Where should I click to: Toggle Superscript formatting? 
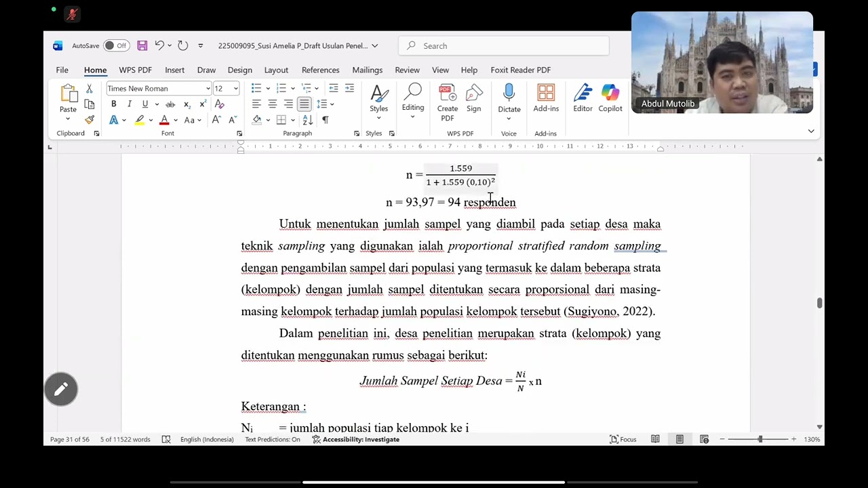tap(202, 104)
